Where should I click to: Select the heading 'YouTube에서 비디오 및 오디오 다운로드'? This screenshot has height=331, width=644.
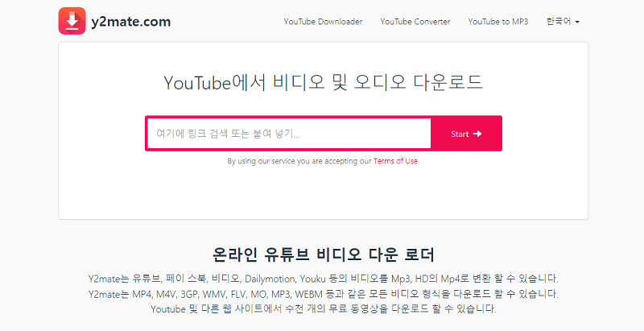coord(324,82)
